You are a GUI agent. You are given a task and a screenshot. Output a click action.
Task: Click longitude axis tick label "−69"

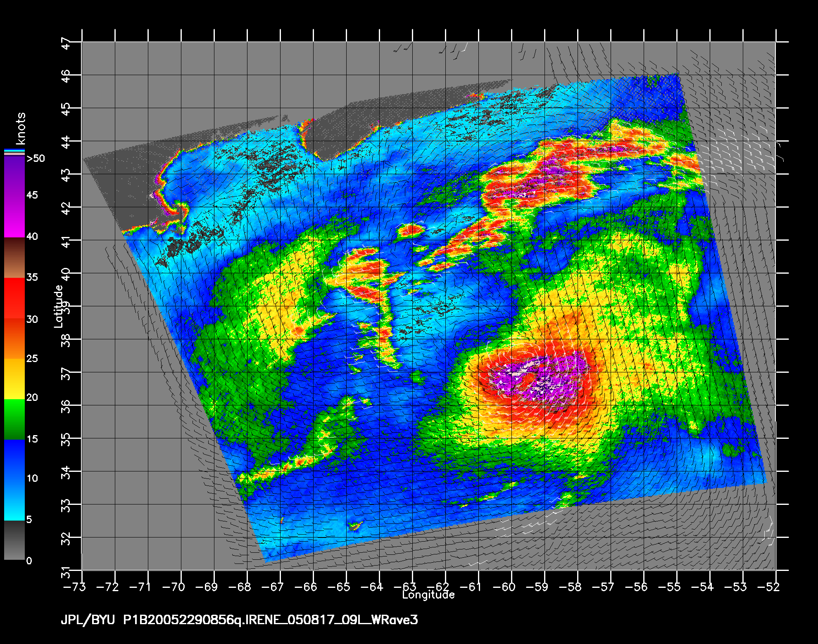tap(207, 587)
